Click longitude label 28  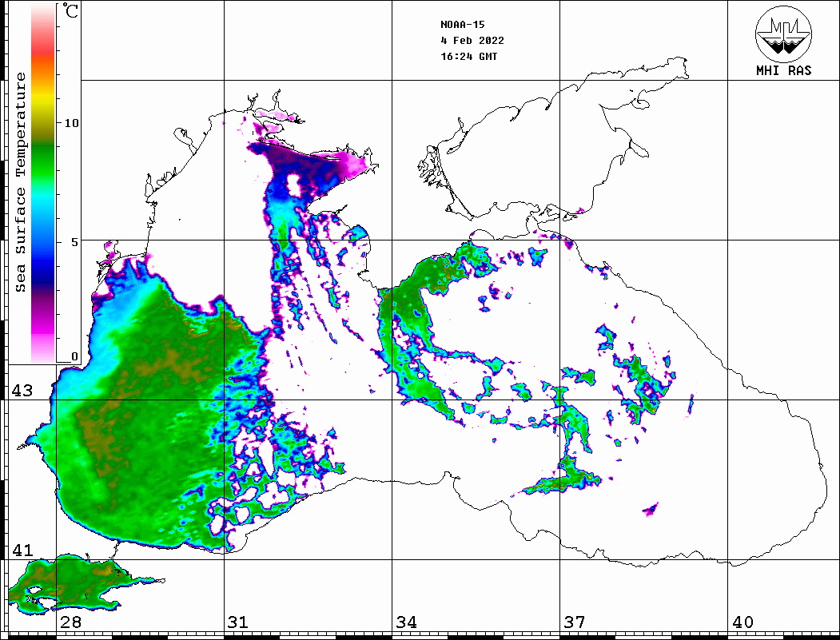(70, 622)
